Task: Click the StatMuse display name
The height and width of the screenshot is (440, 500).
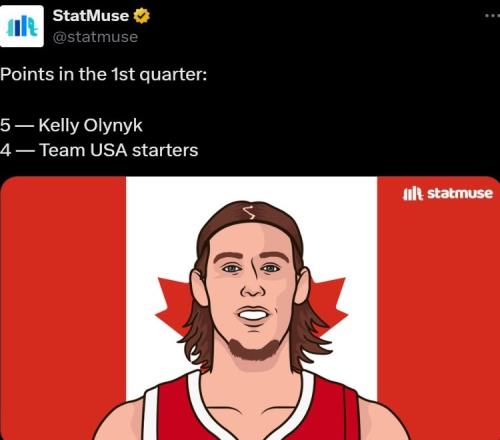Action: (91, 15)
